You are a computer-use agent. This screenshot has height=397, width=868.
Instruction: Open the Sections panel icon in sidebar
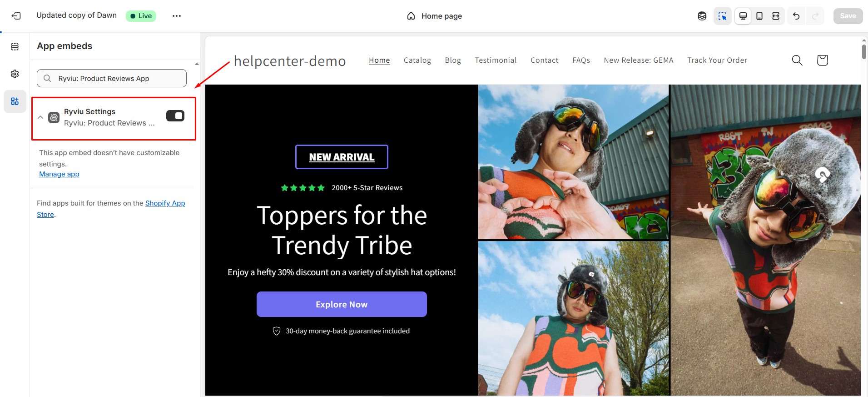pyautogui.click(x=15, y=46)
